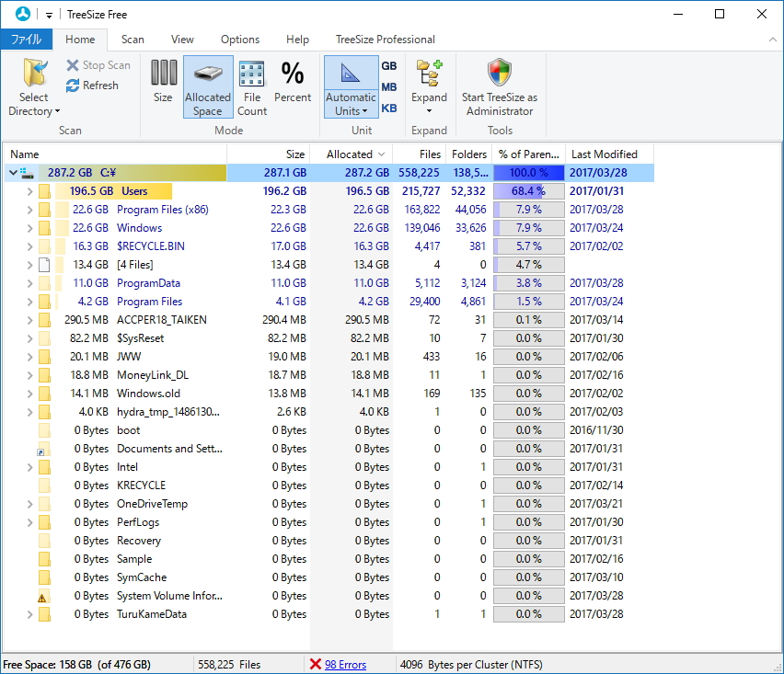
Task: Click the 5.7 % percent bar
Action: point(528,246)
